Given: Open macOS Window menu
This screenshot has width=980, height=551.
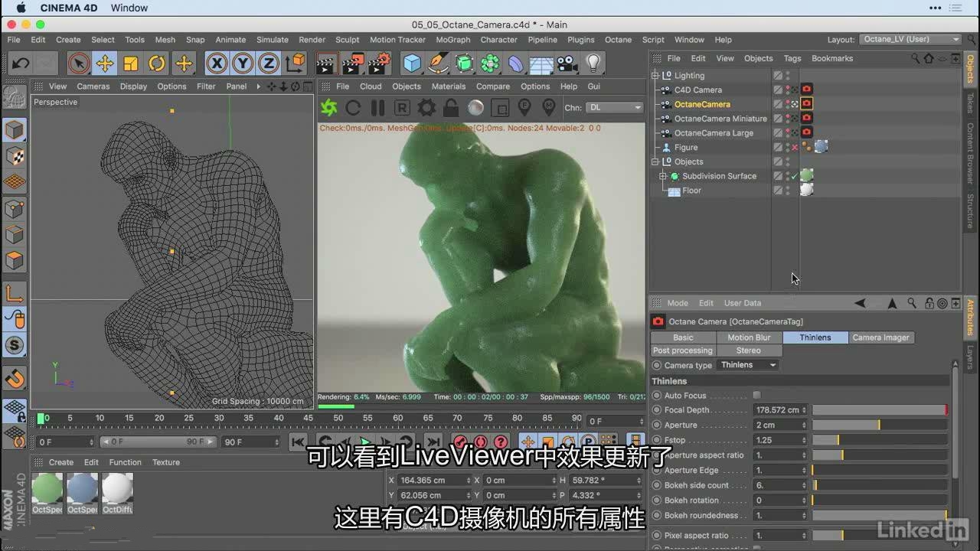Looking at the screenshot, I should 129,8.
